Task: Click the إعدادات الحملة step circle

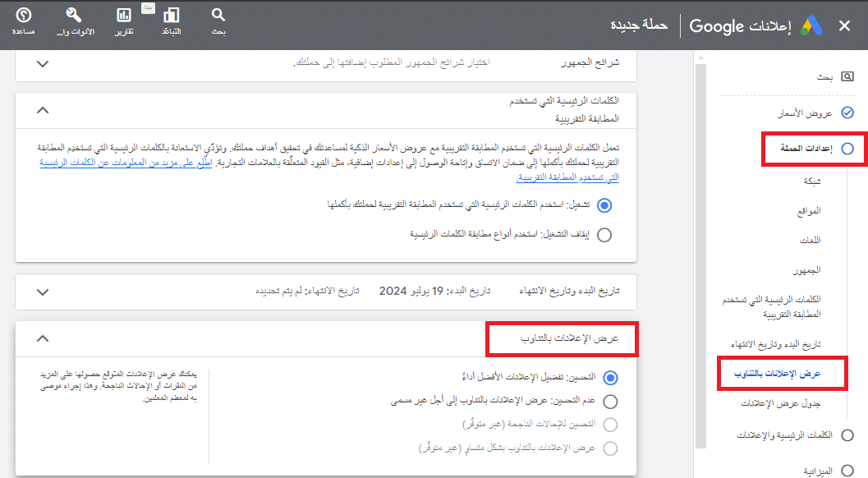Action: point(847,149)
